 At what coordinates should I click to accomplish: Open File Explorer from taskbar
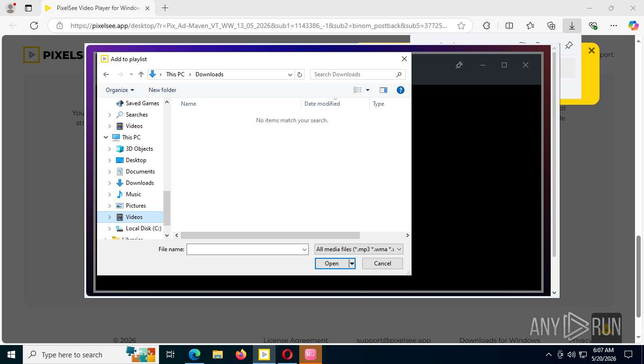pyautogui.click(x=218, y=355)
